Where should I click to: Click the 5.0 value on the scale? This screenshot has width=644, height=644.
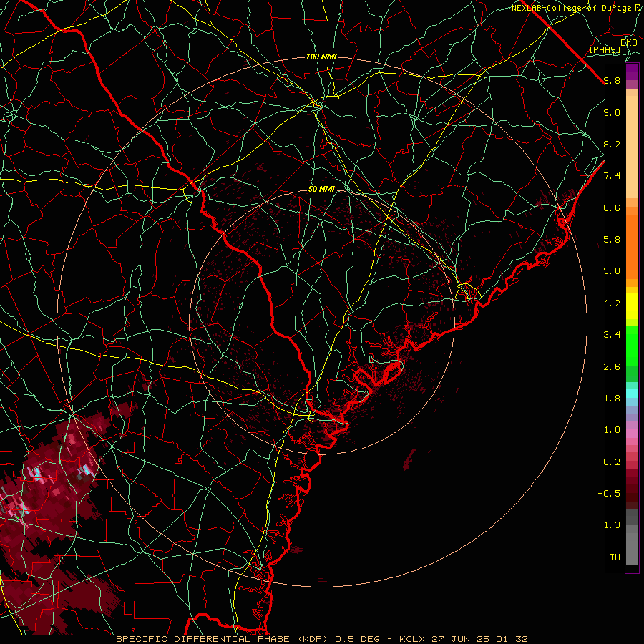(612, 271)
